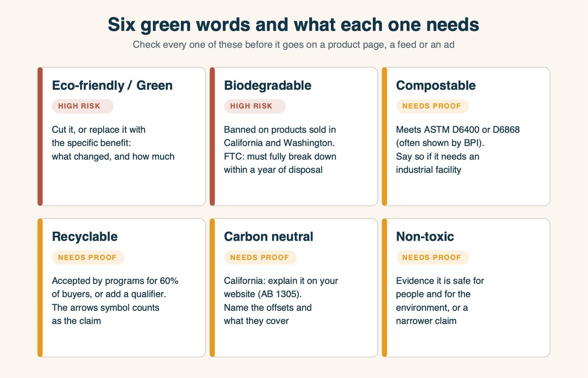This screenshot has height=378, width=588.
Task: Select the 'Recyclable' card heading
Action: [85, 236]
